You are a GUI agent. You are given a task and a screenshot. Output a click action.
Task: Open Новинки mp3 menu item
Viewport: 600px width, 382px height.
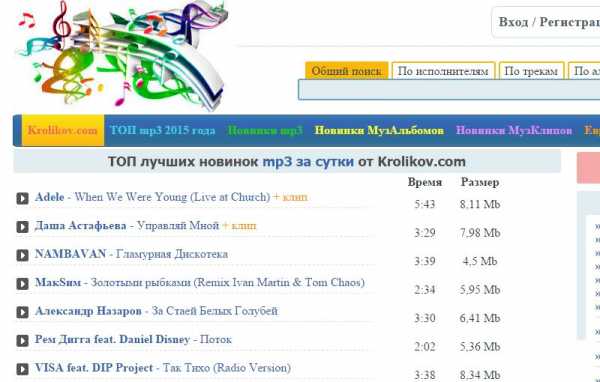click(x=265, y=131)
